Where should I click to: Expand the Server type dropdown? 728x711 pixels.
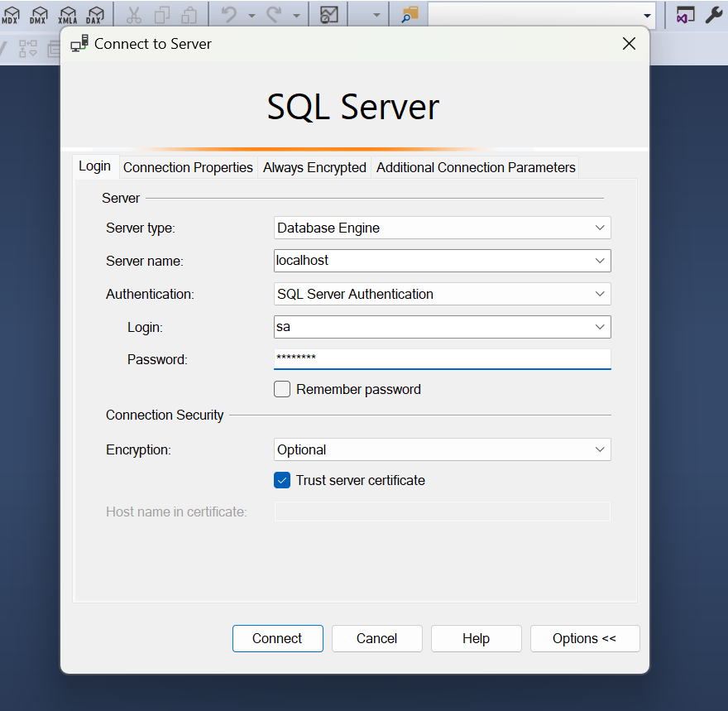[x=442, y=228]
